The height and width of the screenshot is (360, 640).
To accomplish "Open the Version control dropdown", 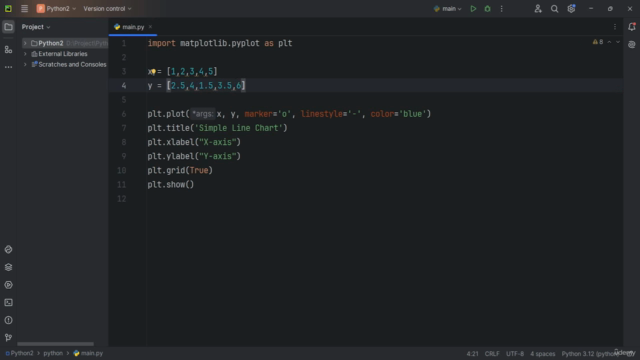I will tap(107, 9).
